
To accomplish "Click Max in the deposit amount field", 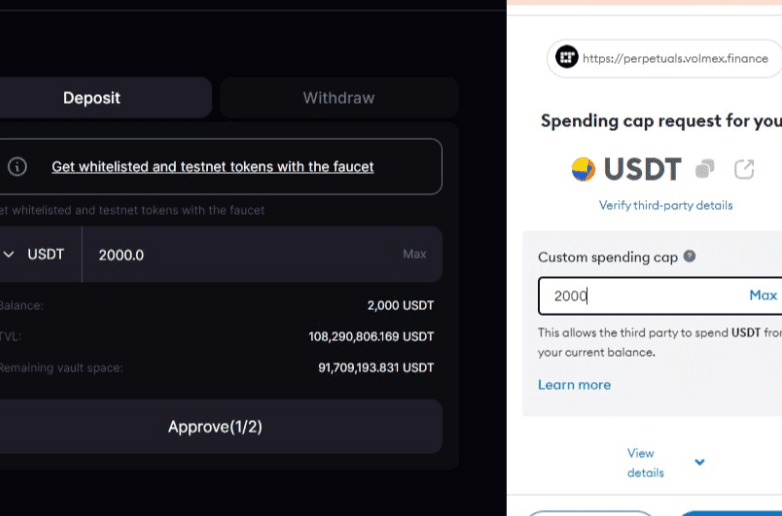I will [414, 254].
